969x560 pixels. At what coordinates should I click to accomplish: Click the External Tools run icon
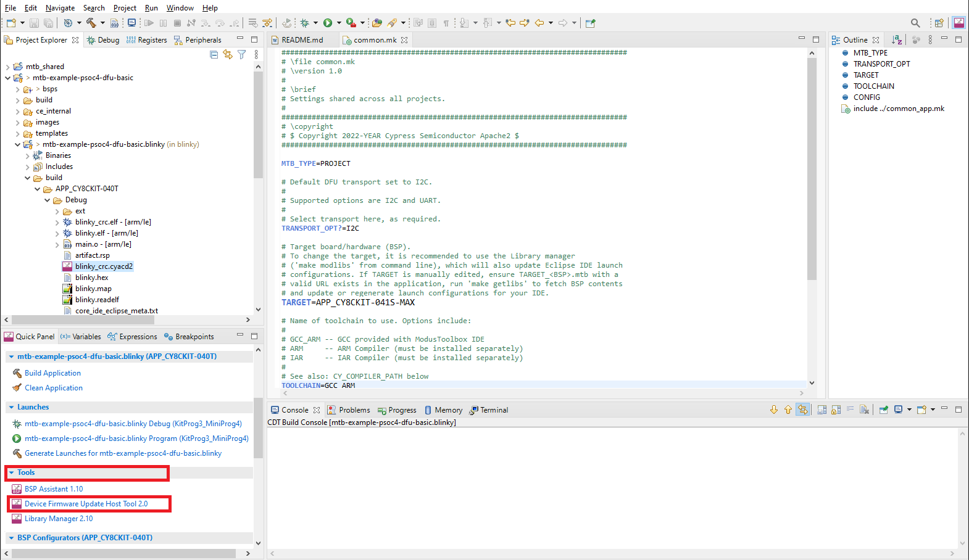point(351,23)
